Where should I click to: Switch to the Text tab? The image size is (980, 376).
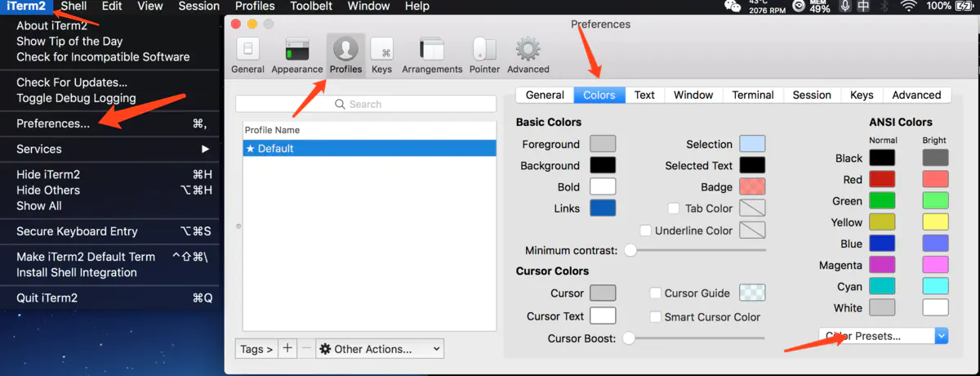(644, 95)
